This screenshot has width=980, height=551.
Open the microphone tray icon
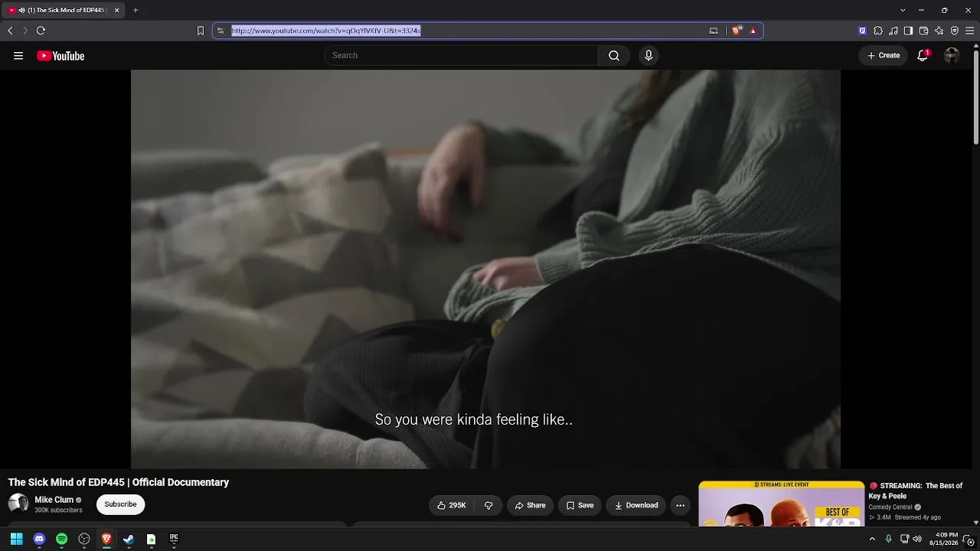(x=888, y=539)
